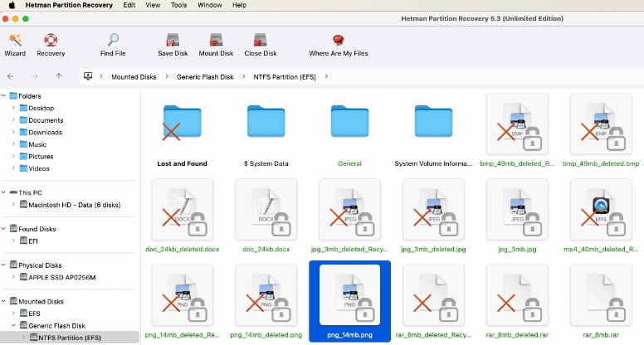Open the Help menu
The height and width of the screenshot is (345, 644).
point(239,5)
